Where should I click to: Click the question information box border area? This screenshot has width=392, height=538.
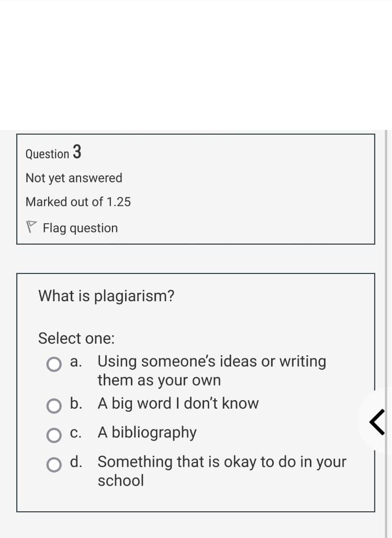tap(196, 135)
